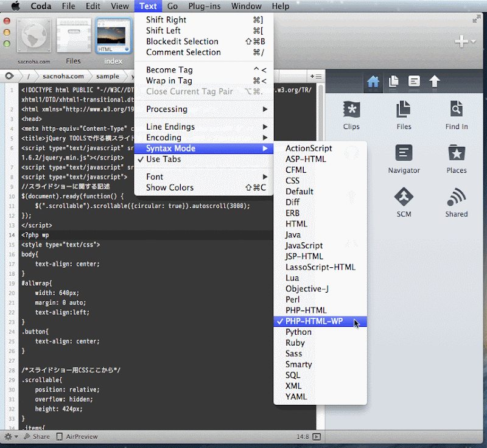Open the Clips panel
487x448 pixels.
tap(351, 116)
